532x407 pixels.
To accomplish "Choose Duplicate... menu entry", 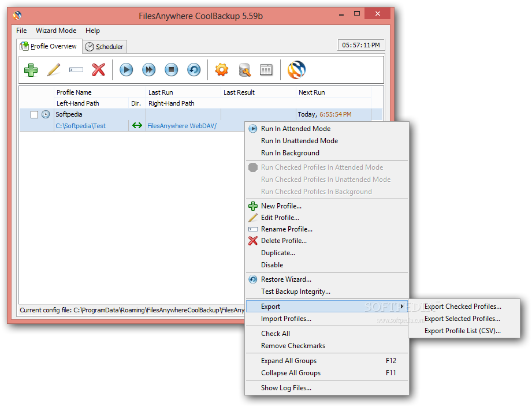I will [327, 253].
